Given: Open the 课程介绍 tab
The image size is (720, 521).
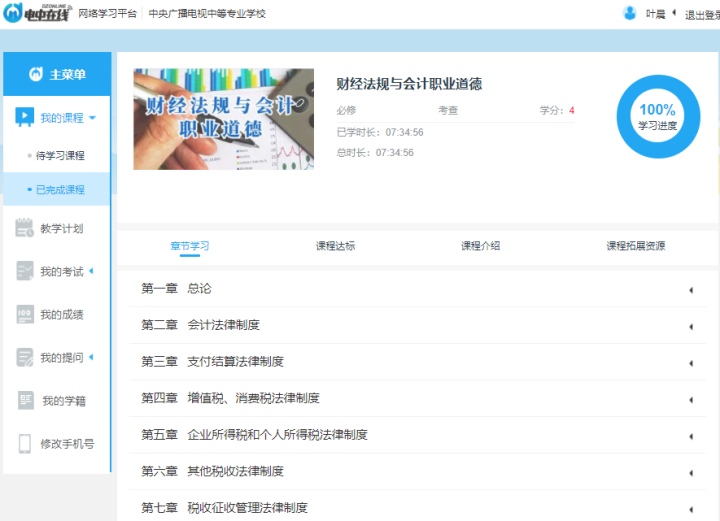Looking at the screenshot, I should pos(480,246).
